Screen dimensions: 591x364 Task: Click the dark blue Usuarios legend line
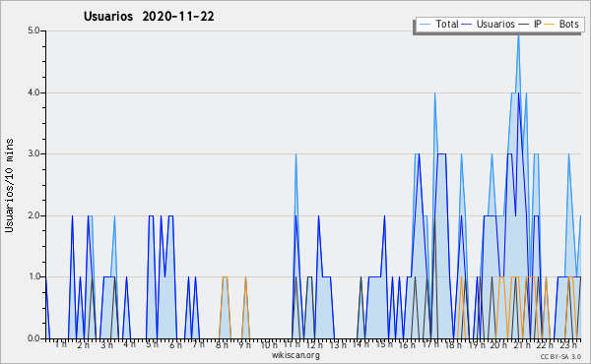(467, 25)
